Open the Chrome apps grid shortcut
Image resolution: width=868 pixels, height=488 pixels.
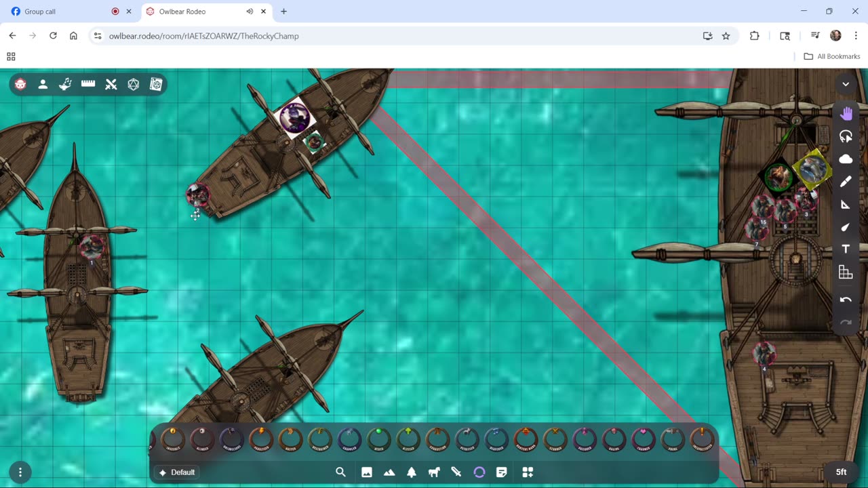(x=11, y=56)
